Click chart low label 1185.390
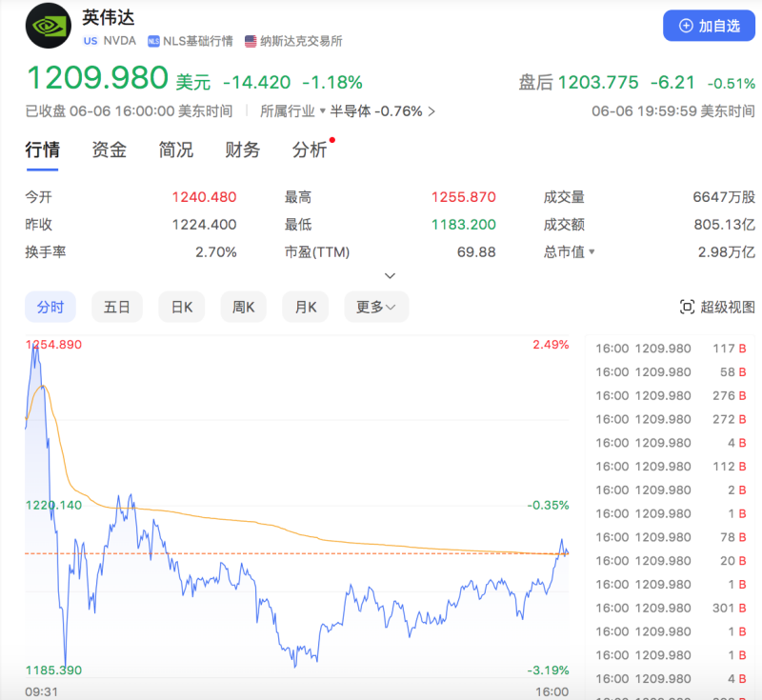Image resolution: width=762 pixels, height=700 pixels. pos(53,670)
